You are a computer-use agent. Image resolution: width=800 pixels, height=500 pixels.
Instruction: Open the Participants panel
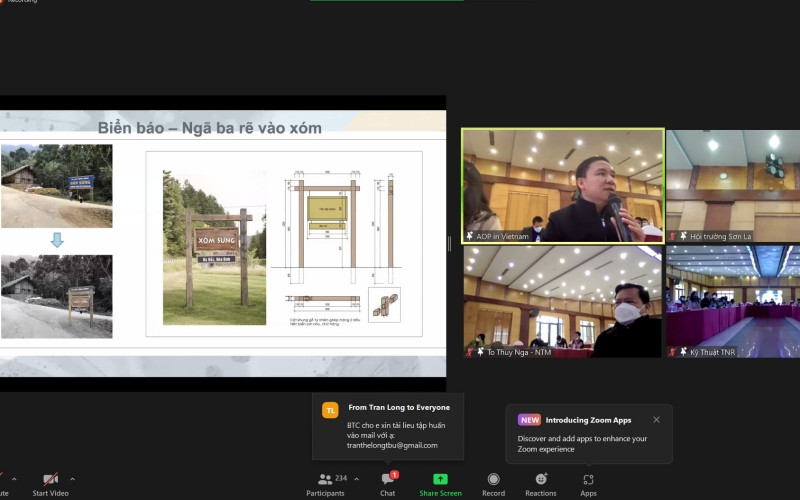pyautogui.click(x=325, y=480)
